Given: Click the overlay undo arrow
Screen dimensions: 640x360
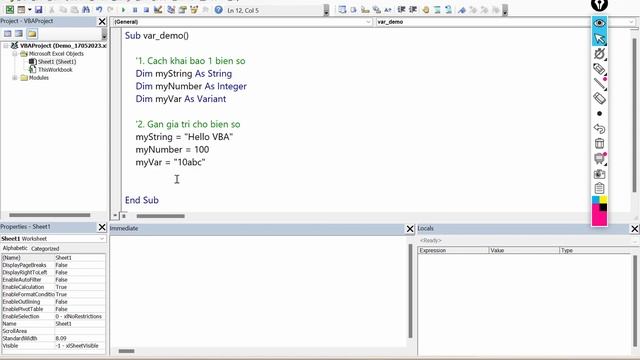Looking at the screenshot, I should [x=599, y=129].
